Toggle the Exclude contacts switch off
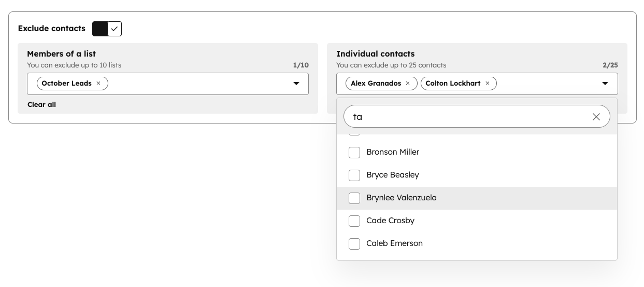The width and height of the screenshot is (644, 287). click(107, 29)
